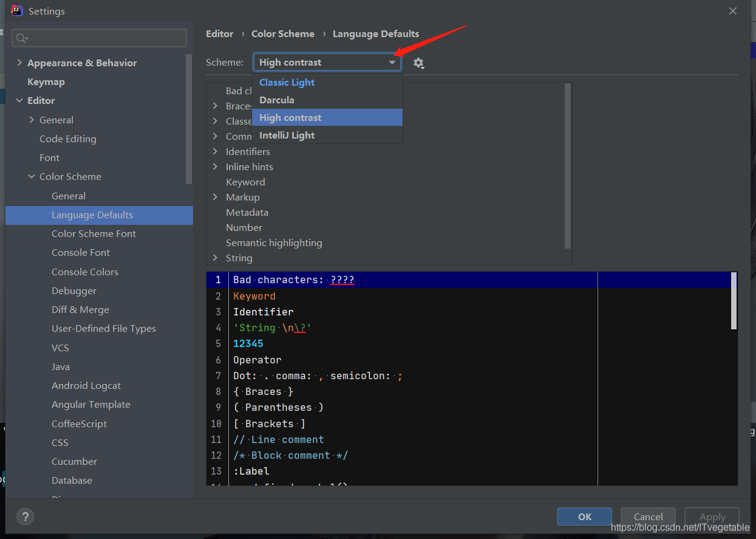Open Database color settings
This screenshot has height=539, width=756.
(72, 481)
